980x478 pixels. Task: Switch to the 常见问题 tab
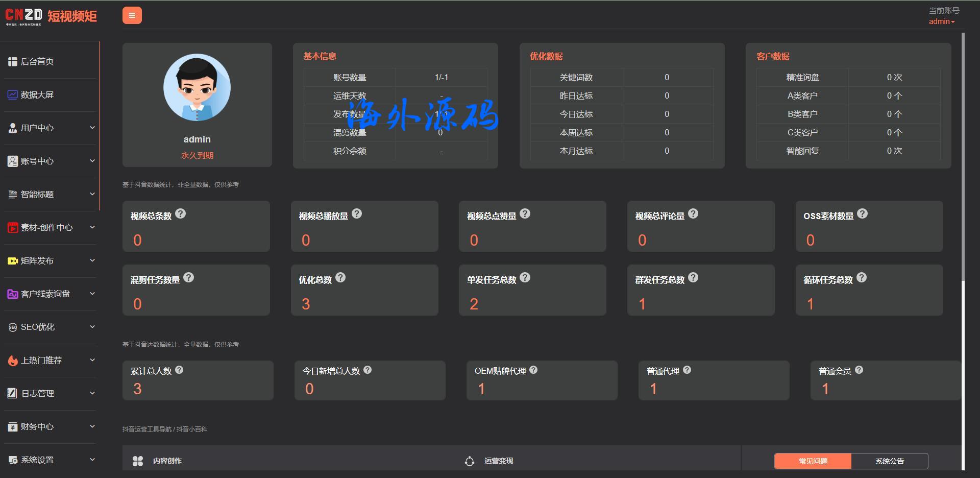click(813, 461)
